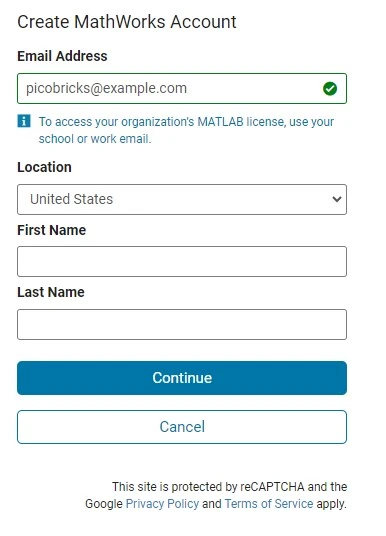Click into the Last Name field
386x536 pixels.
pos(182,324)
